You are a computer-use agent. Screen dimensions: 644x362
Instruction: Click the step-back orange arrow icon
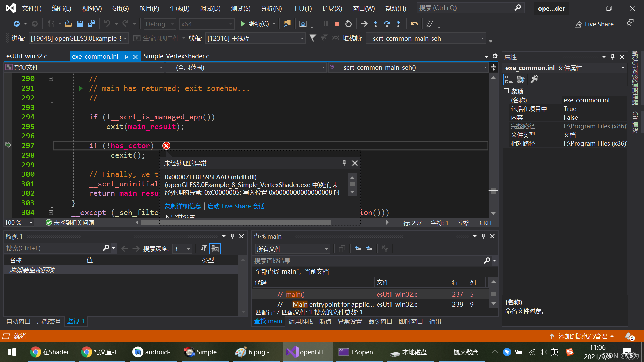[x=414, y=24]
